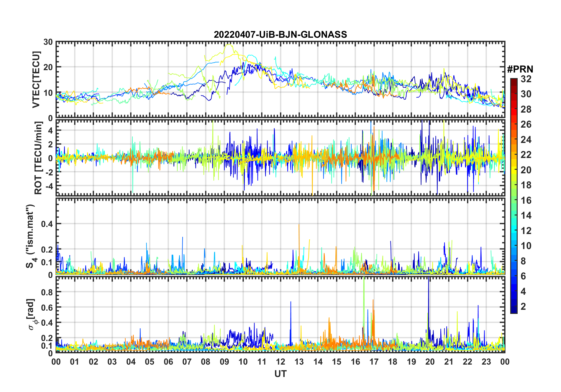Click the ROT y-axis tick -4
Viewport: 561px width, 392px height.
tap(49, 186)
